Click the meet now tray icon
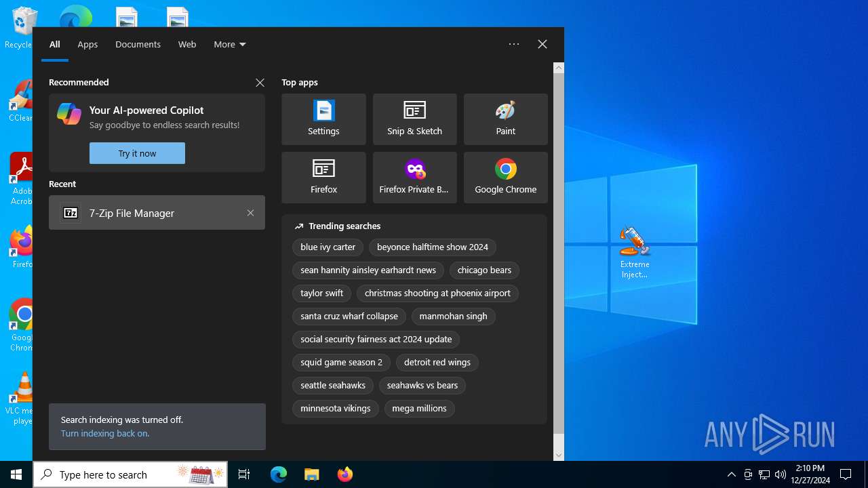 [x=748, y=474]
